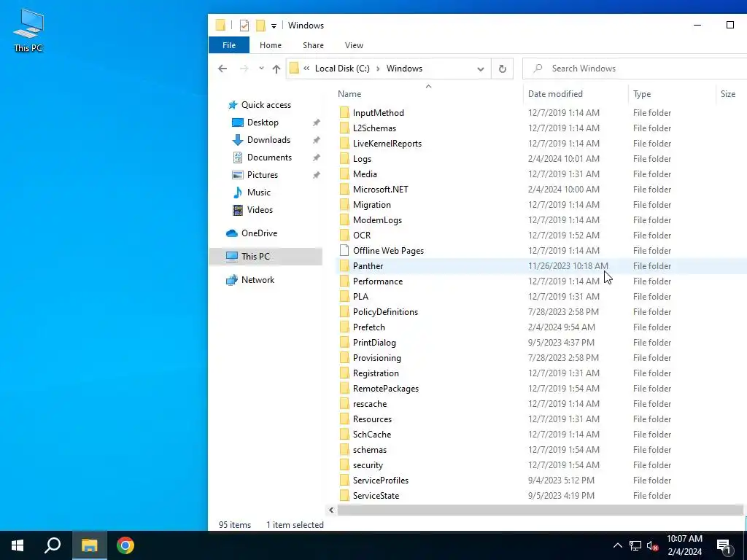747x560 pixels.
Task: Click the Windows breadcrumb in address bar
Action: coord(404,69)
